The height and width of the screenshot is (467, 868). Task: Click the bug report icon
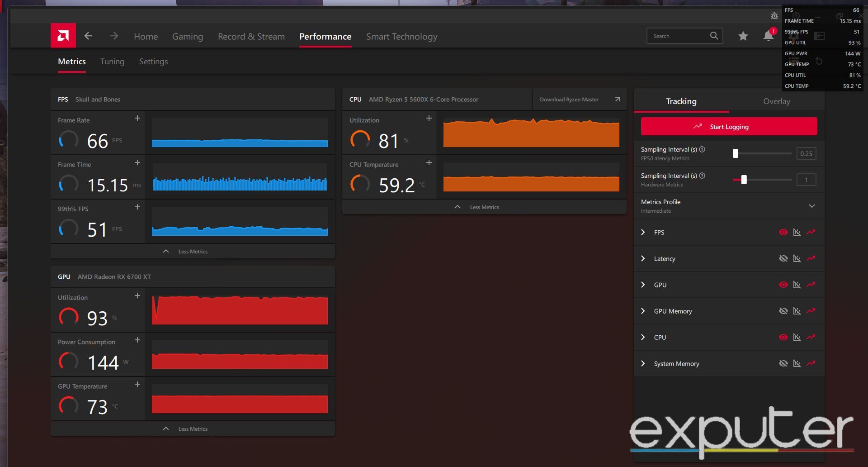(774, 16)
